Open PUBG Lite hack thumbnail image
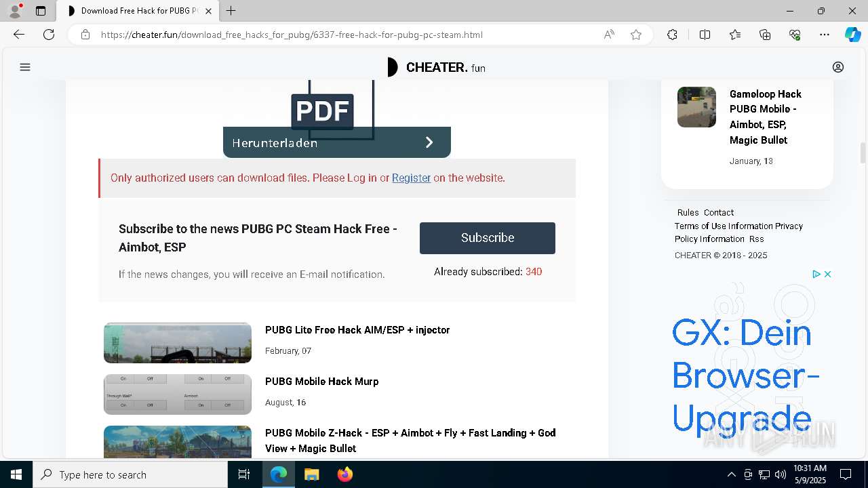The image size is (868, 488). [x=178, y=343]
